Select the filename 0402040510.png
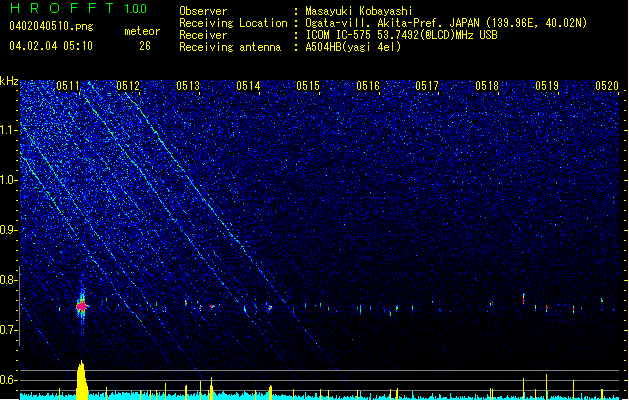This screenshot has height=400, width=629. click(x=51, y=26)
